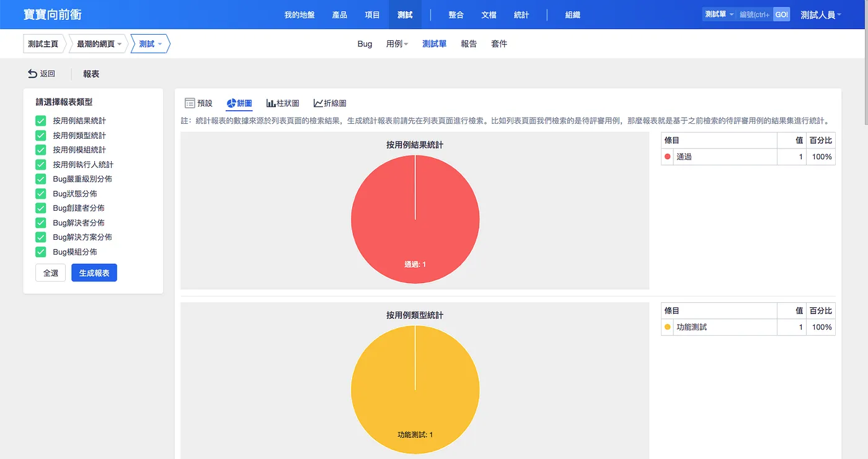
Task: Click the 寶寶向前衝 site logo
Action: [53, 14]
